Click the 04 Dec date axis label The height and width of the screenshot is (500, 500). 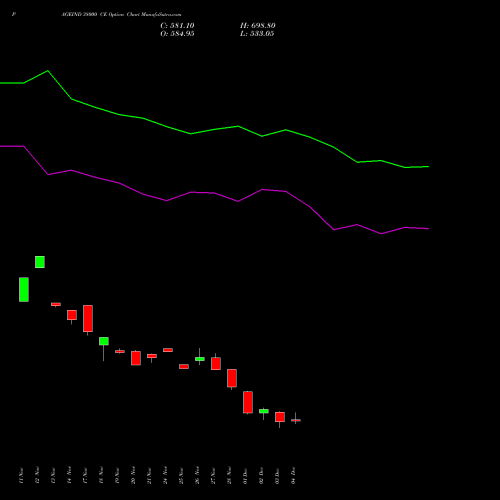pyautogui.click(x=293, y=475)
